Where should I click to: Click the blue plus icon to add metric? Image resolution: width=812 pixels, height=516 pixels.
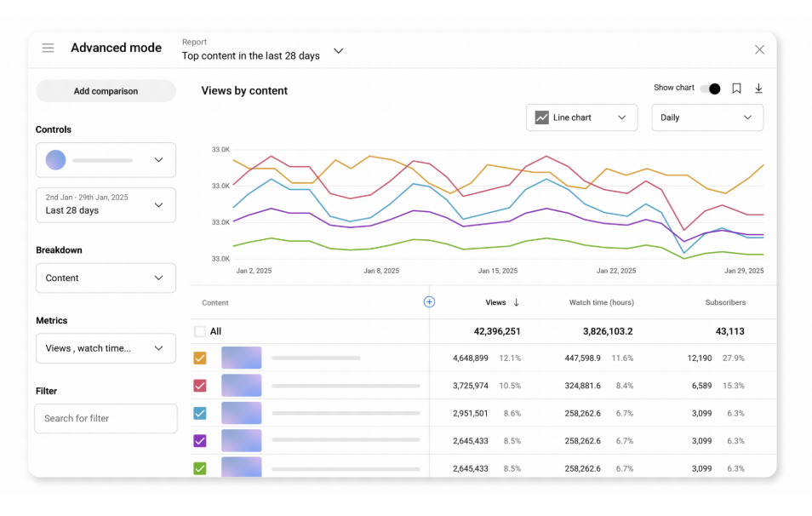[x=429, y=302]
